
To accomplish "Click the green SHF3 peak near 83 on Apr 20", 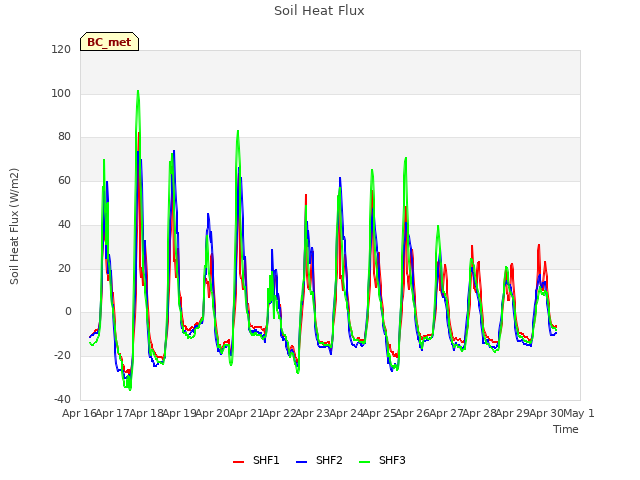I will coord(238,131).
